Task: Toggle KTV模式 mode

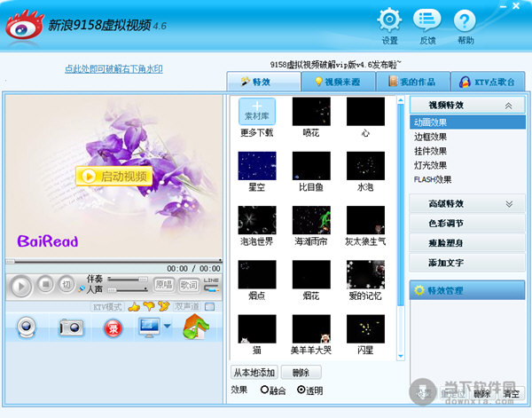Action: [107, 307]
